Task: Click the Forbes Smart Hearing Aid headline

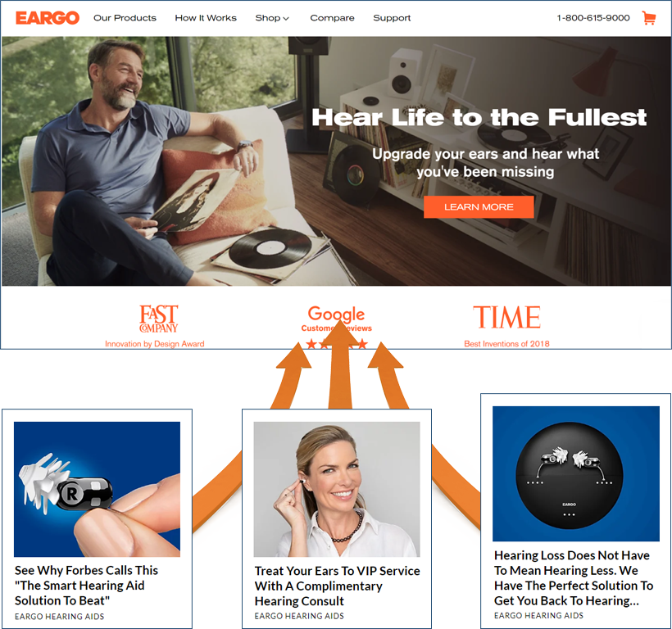Action: (x=86, y=586)
